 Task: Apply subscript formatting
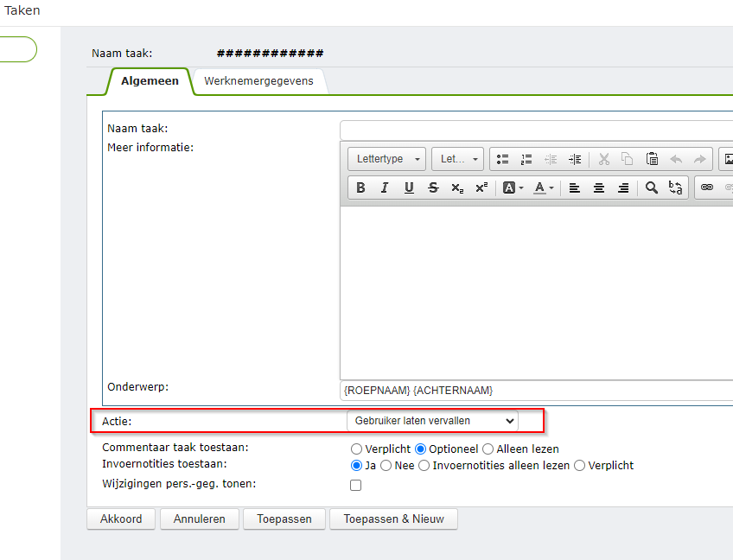pyautogui.click(x=457, y=188)
